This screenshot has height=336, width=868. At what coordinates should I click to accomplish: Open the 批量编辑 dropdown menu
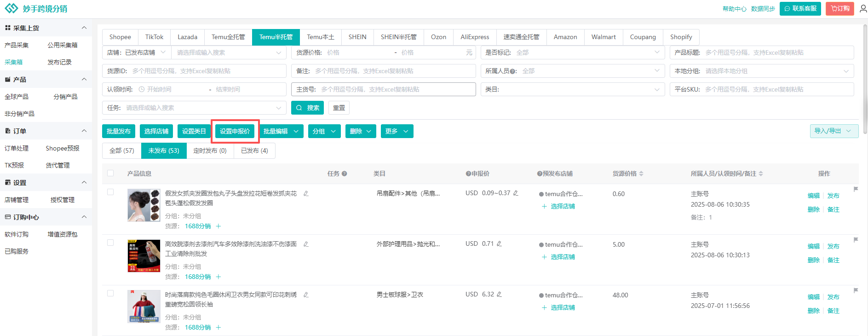pos(281,131)
